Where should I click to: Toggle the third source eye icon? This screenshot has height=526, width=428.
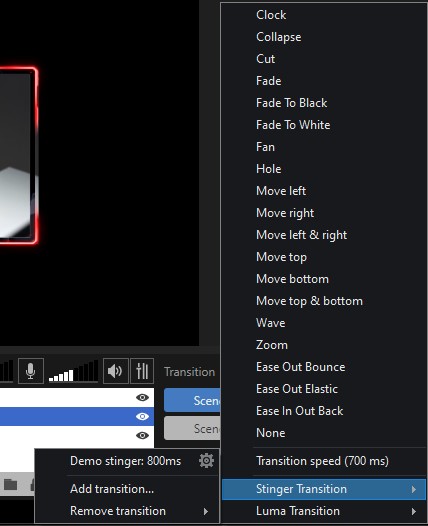point(142,435)
